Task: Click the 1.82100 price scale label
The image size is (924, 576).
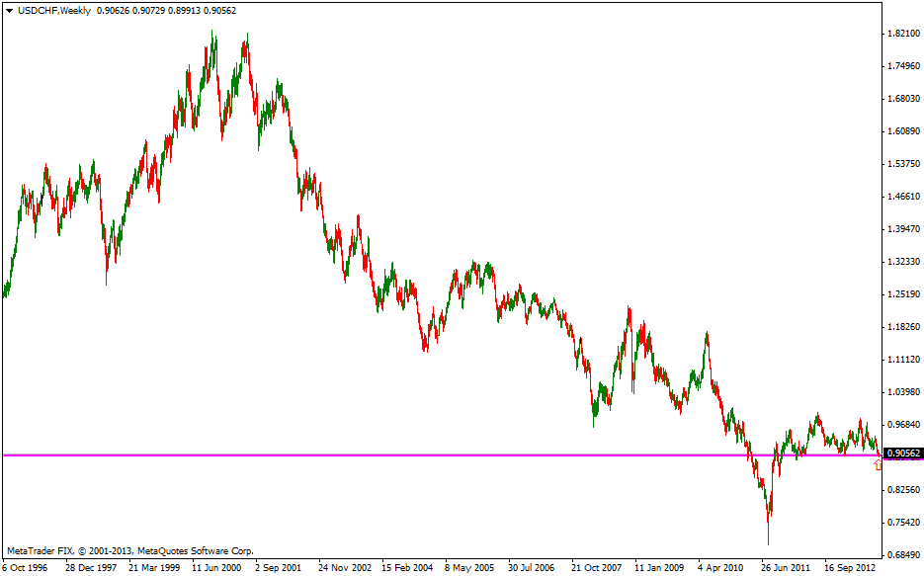Action: coord(903,34)
